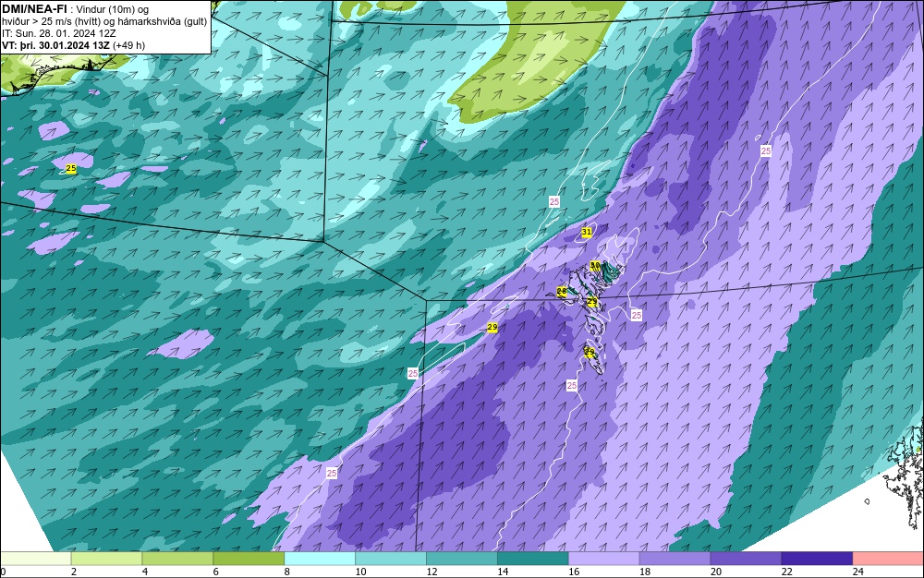Click the dark indigo 22–24 legend swatch
The width and height of the screenshot is (924, 578).
[818, 559]
